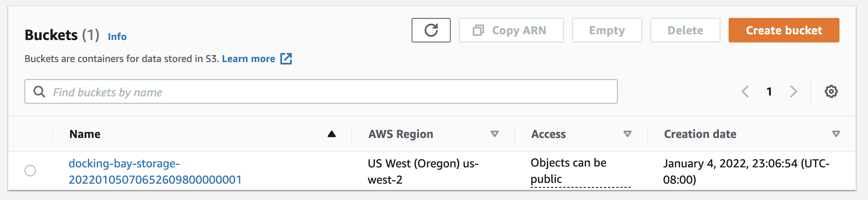
Task: Sort by Creation date column arrow
Action: point(836,134)
